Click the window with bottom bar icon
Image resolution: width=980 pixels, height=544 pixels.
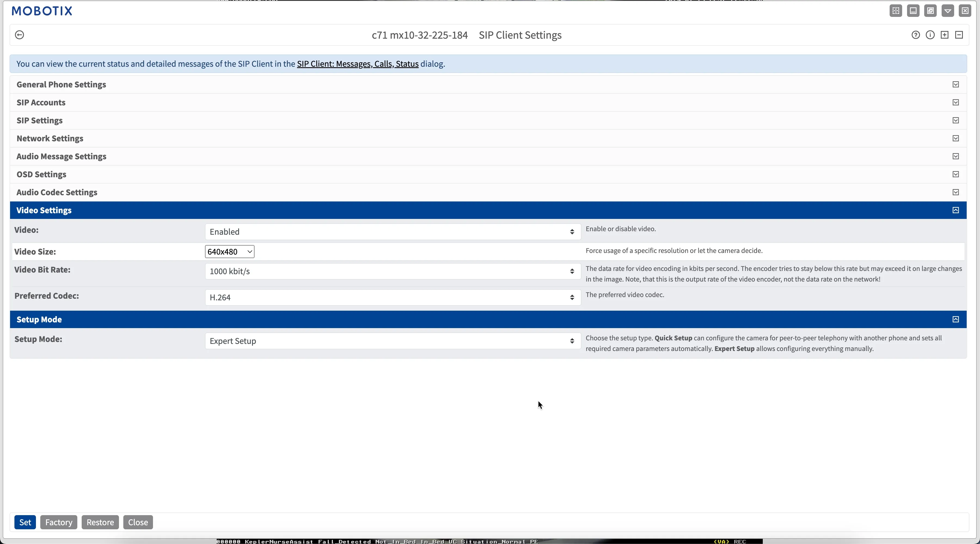coord(913,11)
